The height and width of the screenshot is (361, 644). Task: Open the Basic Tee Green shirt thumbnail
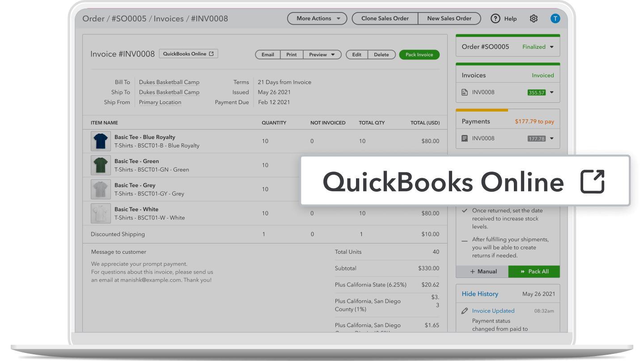pos(101,165)
